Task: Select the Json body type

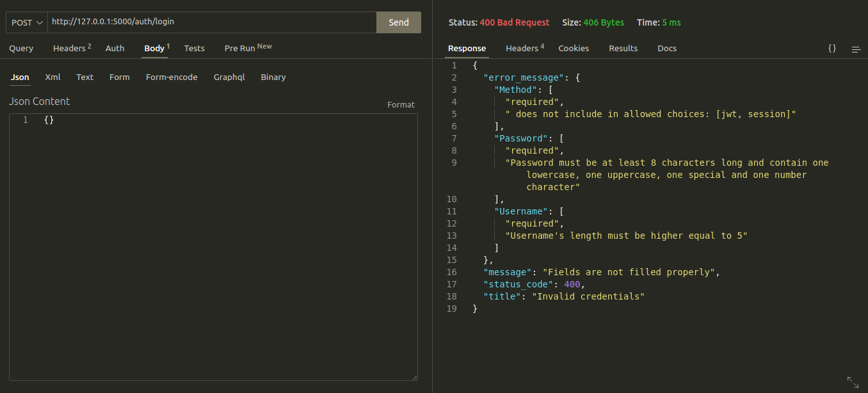Action: coord(20,77)
